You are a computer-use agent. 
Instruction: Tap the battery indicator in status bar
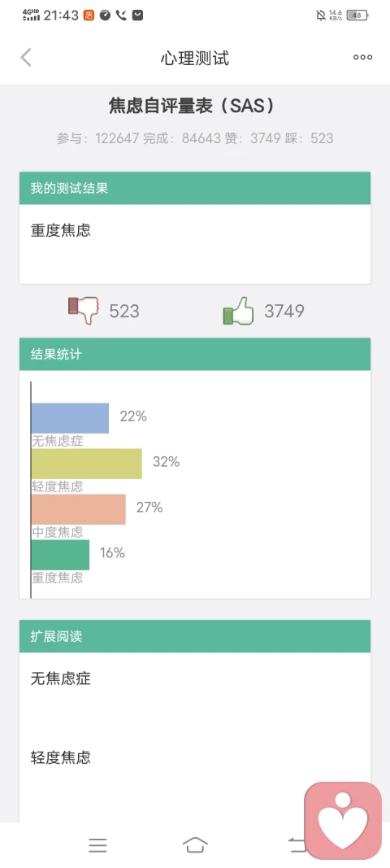(357, 15)
